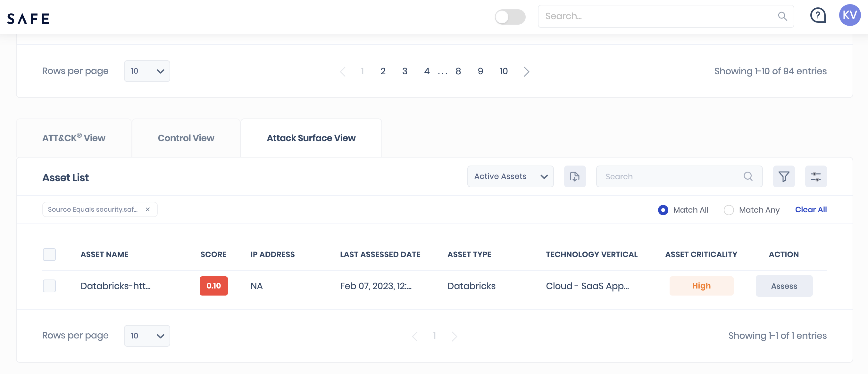Switch to ATT&CK View tab
This screenshot has width=868, height=374.
pyautogui.click(x=74, y=137)
